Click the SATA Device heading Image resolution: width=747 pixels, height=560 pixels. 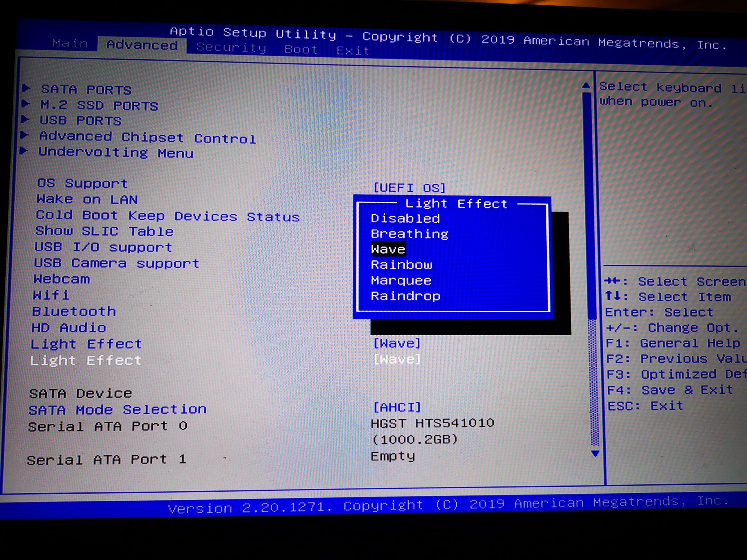point(81,393)
